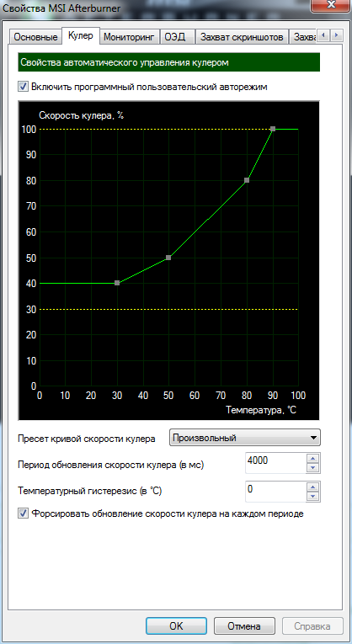Open the fan curve preset dropdown

(x=245, y=438)
